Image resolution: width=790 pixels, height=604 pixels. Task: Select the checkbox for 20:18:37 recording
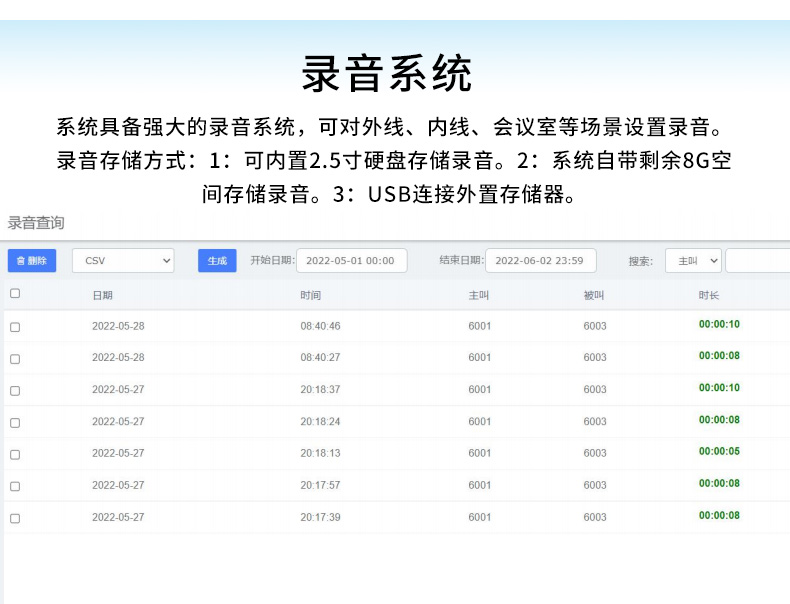15,390
